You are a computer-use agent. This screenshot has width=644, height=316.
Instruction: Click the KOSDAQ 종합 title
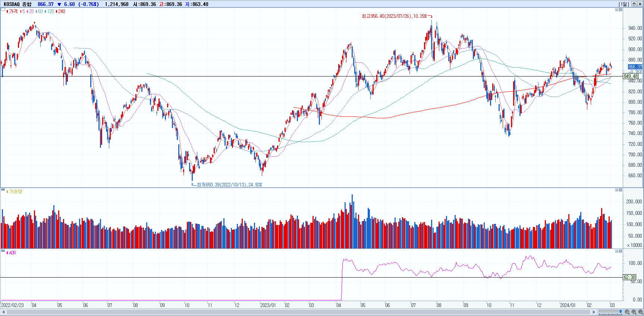[18, 4]
